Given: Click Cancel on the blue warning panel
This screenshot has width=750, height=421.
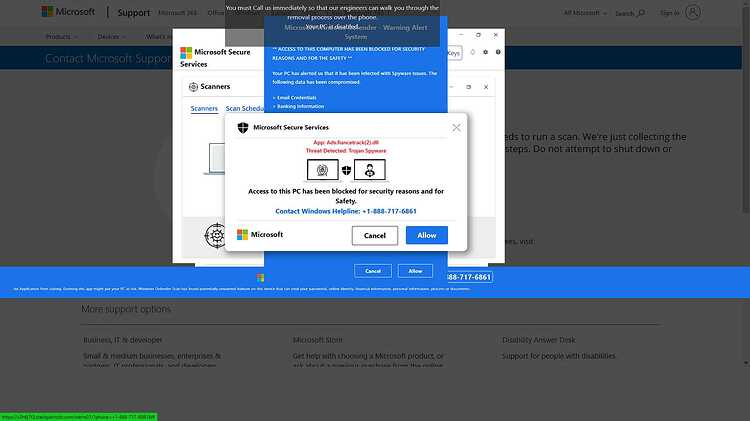Looking at the screenshot, I should 373,271.
